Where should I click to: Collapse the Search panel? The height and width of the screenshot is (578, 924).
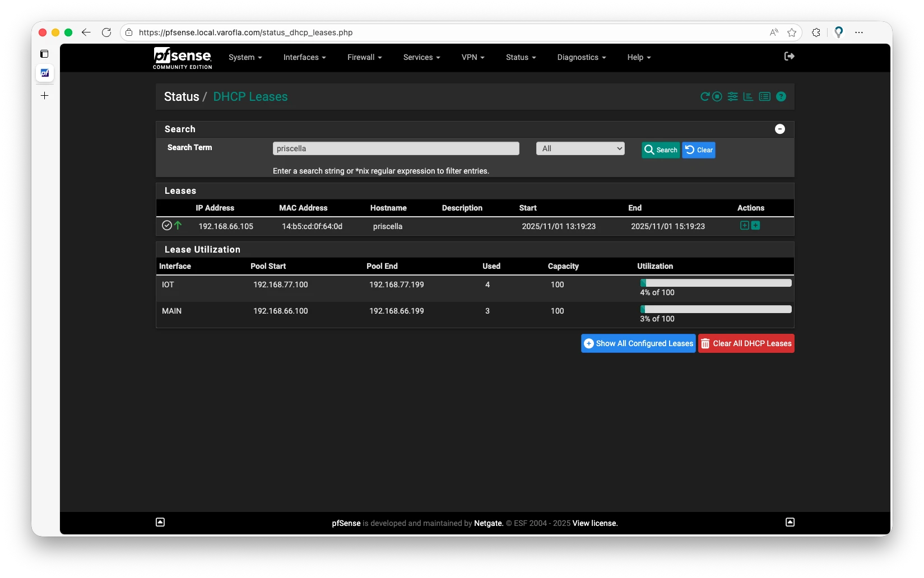point(779,129)
